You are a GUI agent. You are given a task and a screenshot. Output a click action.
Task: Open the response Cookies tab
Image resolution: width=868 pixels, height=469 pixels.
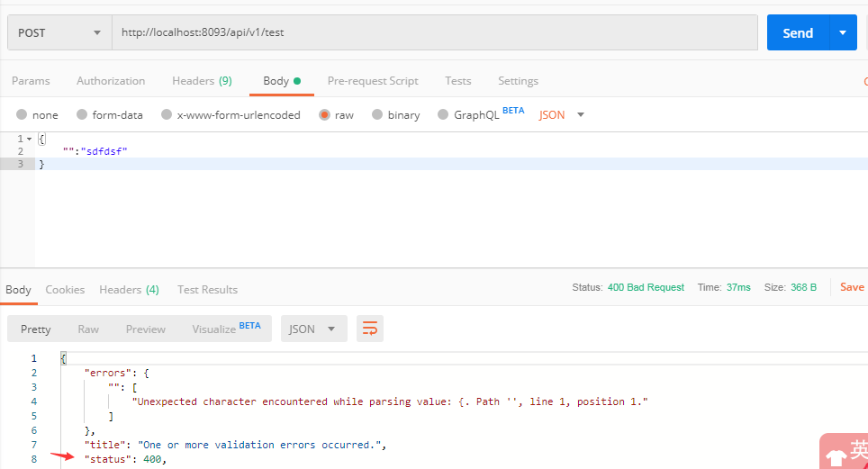point(65,290)
